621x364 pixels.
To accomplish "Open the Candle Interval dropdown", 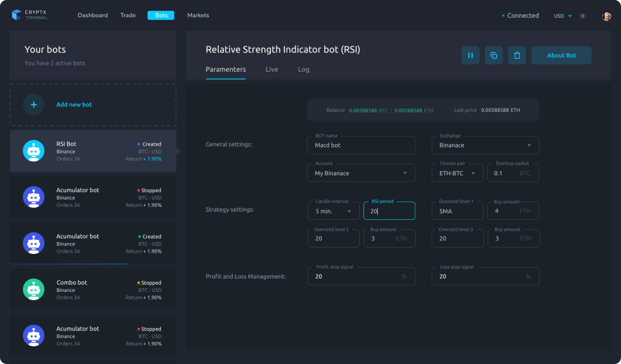I will (x=333, y=211).
